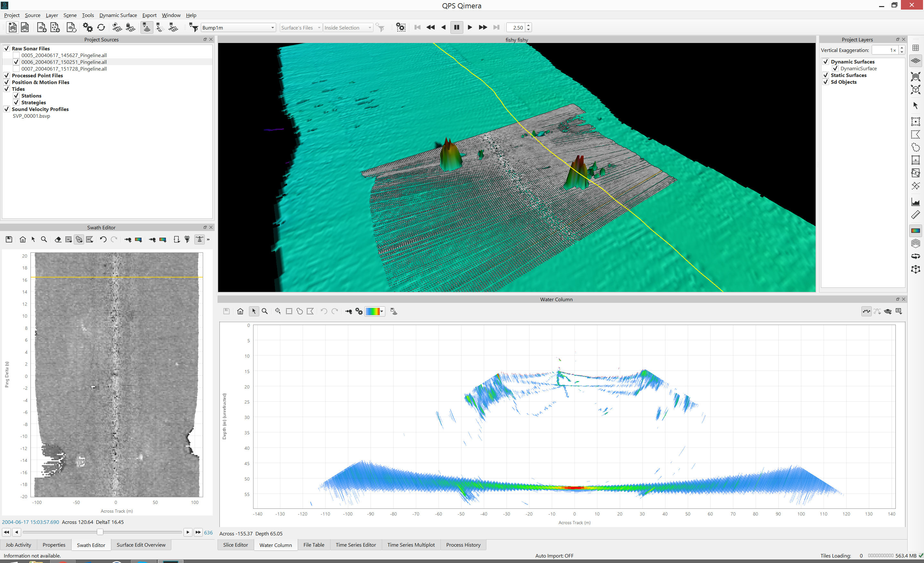Uncheck the DynamicSurface layer checkbox

tap(835, 68)
